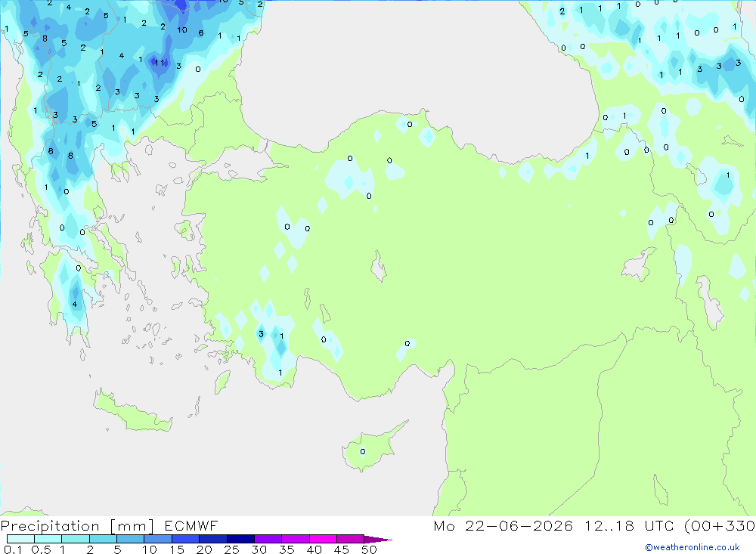
Task: Pick the 35–40 mm legend swatch
Action: pyautogui.click(x=295, y=539)
